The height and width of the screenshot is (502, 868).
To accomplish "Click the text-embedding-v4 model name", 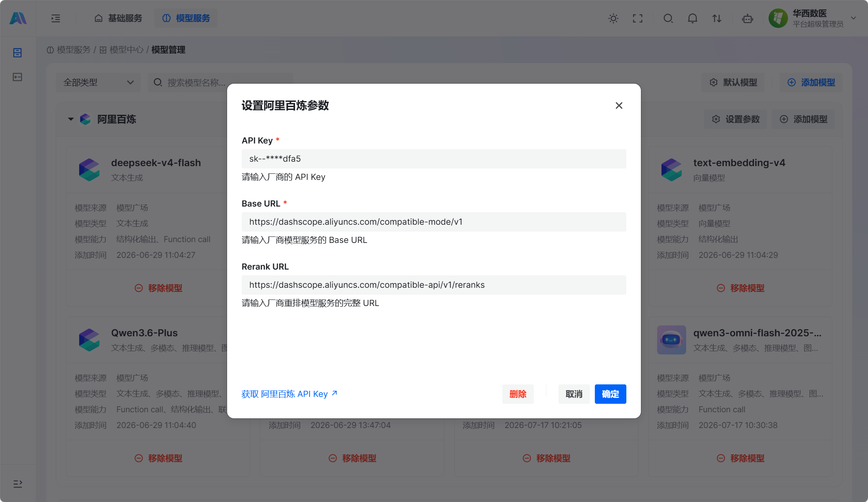I will point(739,163).
